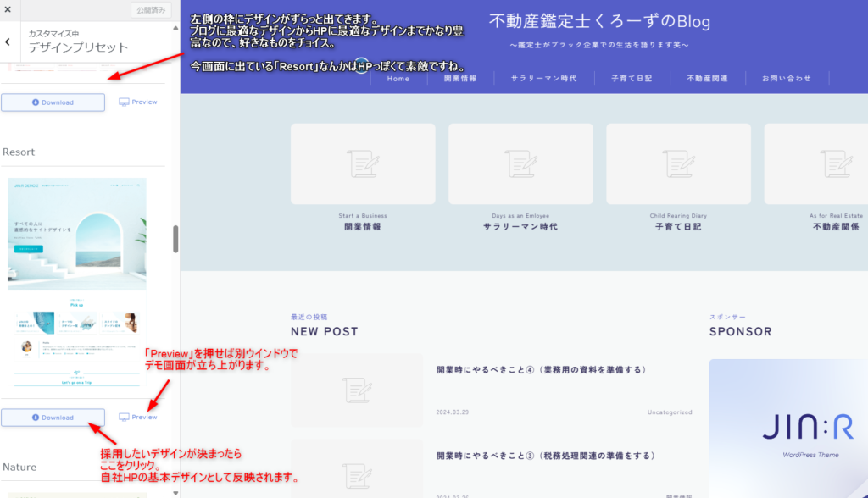
Task: Open the サラリーマン時代 navigation menu item
Action: coord(543,79)
